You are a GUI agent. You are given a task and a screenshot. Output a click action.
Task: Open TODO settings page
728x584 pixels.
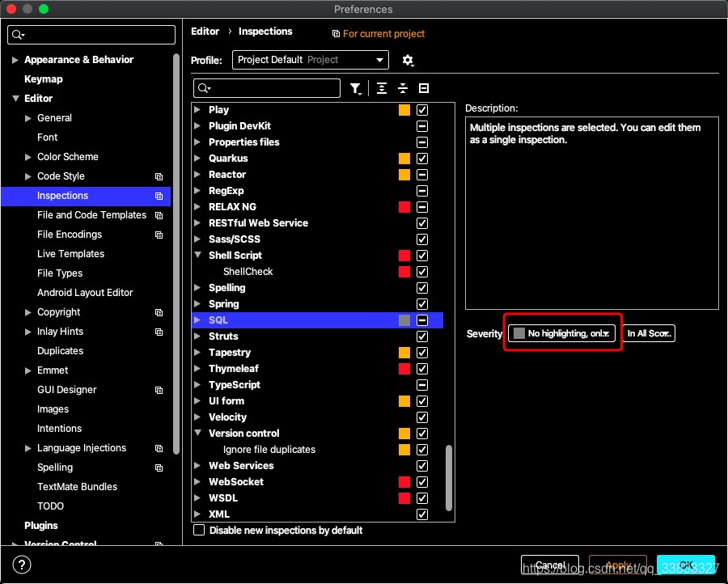point(51,506)
